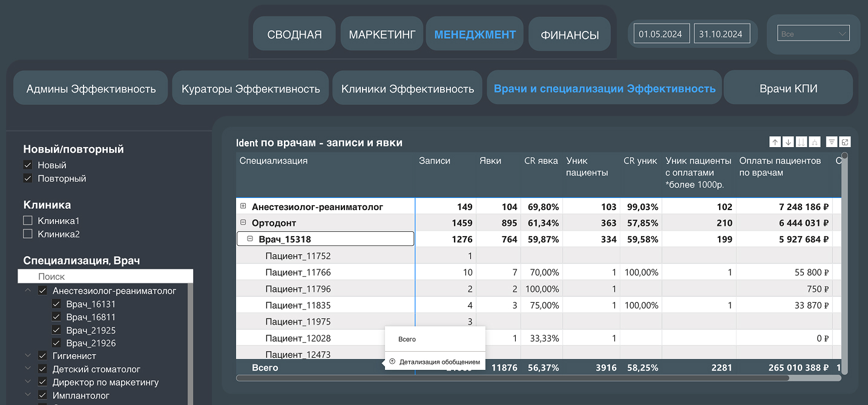This screenshot has height=405, width=868.
Task: Expand the Гигиенист chevron in slicer
Action: tap(28, 356)
